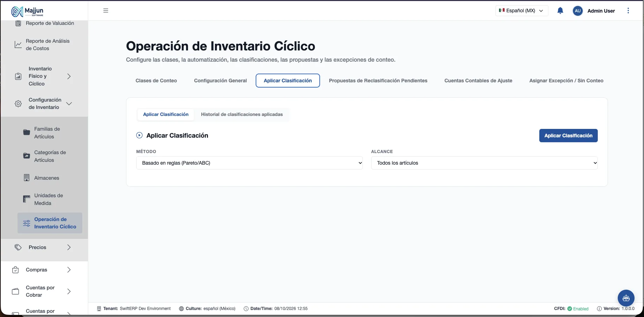Click the Inventario Físico y Cíclico icon
The image size is (644, 317).
(18, 76)
